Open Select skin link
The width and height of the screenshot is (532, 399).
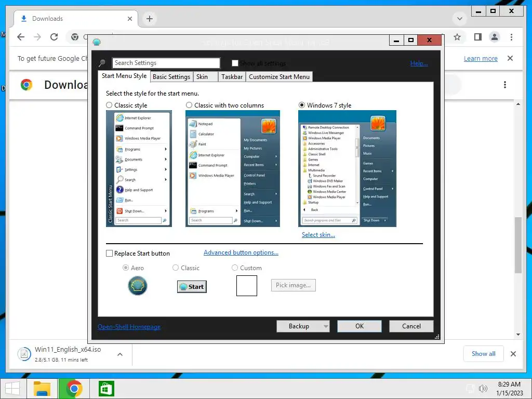318,234
